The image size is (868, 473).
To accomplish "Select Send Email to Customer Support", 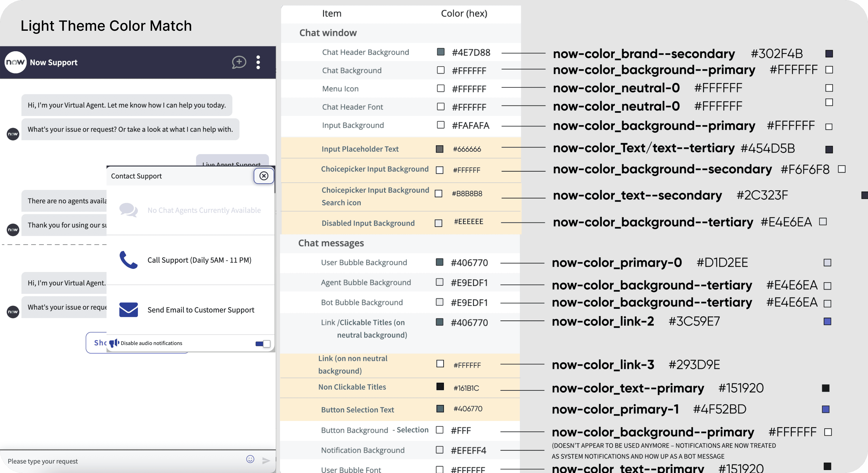I will tap(201, 310).
